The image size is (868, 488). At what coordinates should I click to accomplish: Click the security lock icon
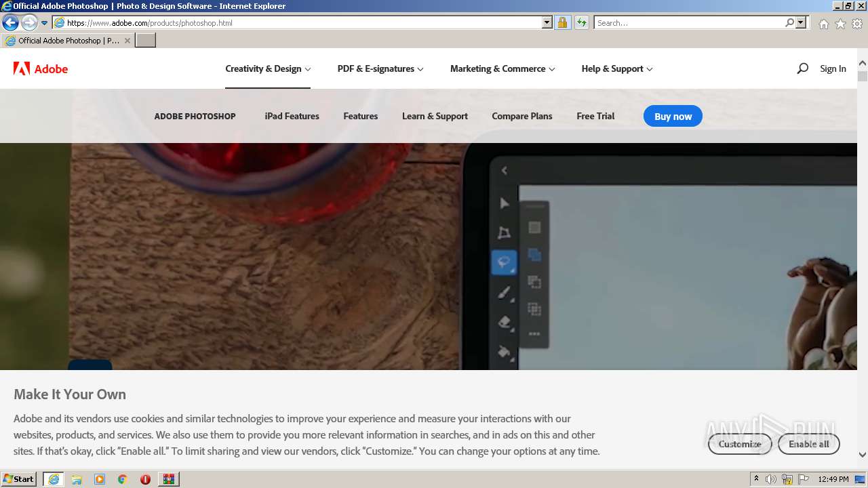(x=562, y=22)
